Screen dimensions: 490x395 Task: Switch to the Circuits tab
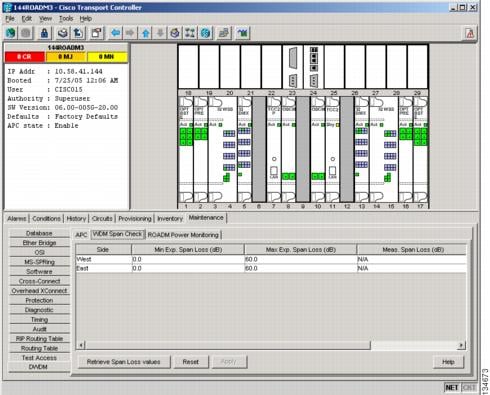[102, 219]
